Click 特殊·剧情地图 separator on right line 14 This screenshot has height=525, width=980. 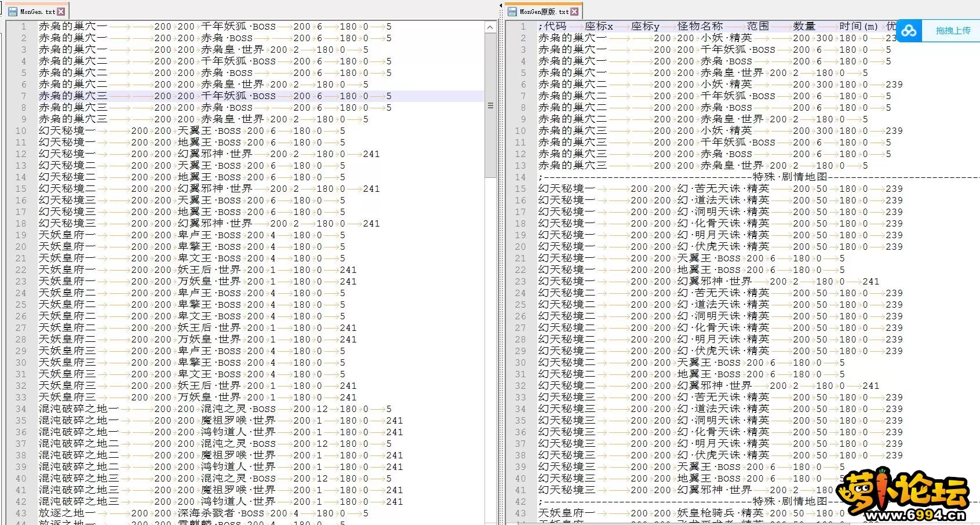pyautogui.click(x=790, y=177)
